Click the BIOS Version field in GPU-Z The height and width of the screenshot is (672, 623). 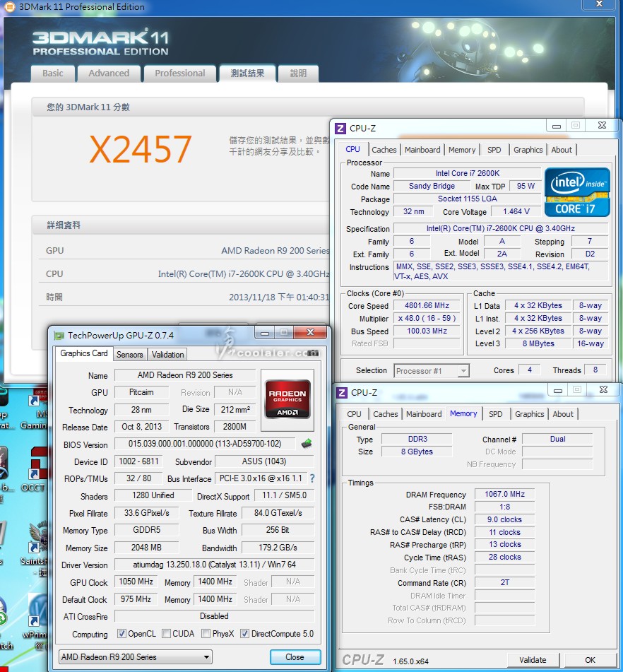pos(205,444)
